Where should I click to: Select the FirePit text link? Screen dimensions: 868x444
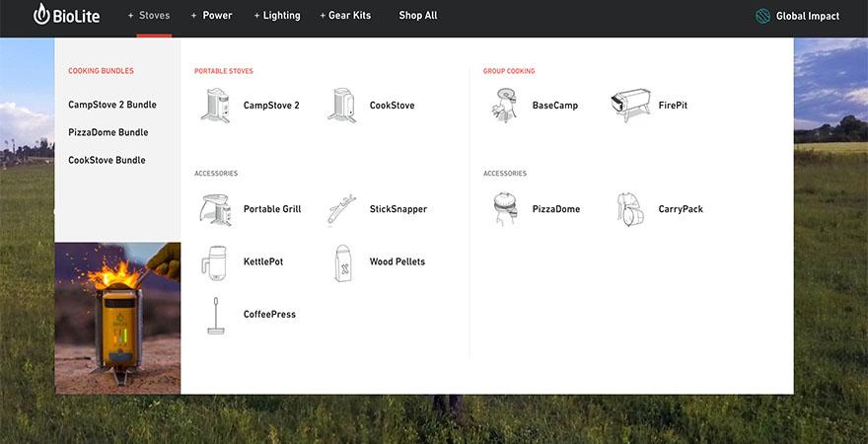click(x=673, y=106)
